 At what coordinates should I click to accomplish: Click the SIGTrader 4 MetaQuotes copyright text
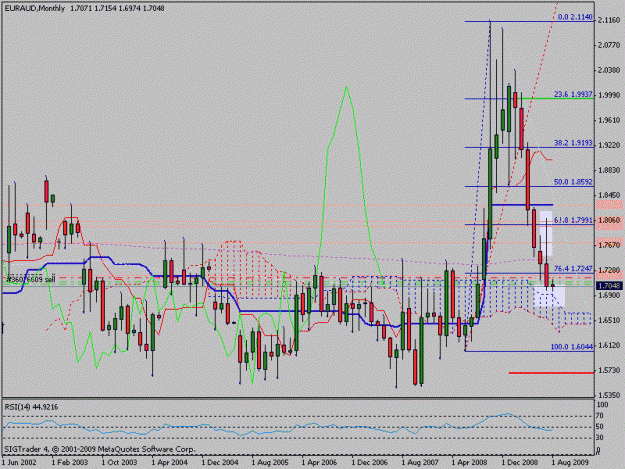coord(100,449)
